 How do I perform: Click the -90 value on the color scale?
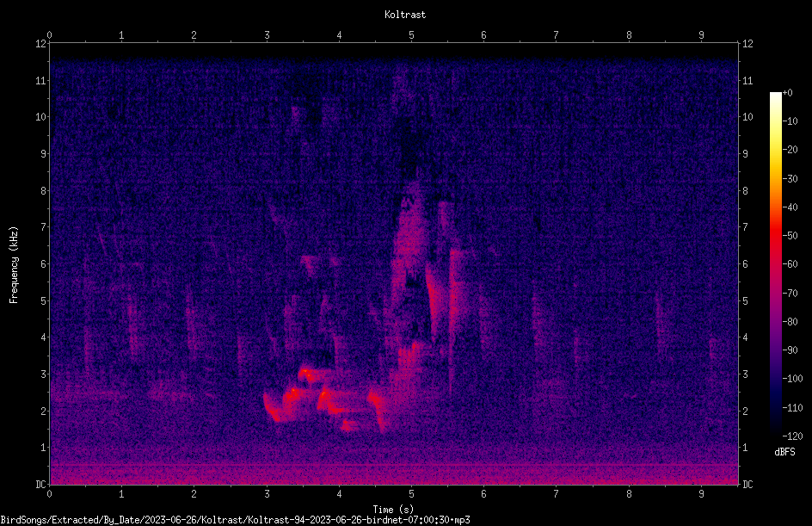(x=790, y=350)
